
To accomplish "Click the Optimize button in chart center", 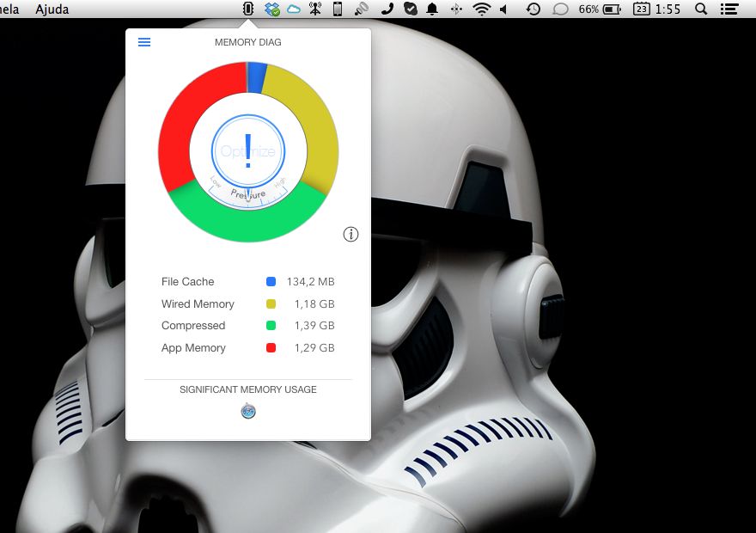I will pos(247,151).
